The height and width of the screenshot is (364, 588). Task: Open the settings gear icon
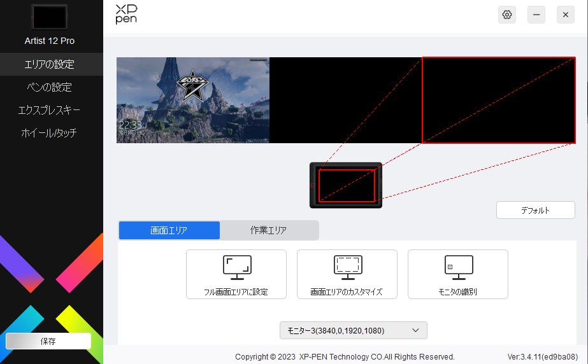pyautogui.click(x=506, y=15)
